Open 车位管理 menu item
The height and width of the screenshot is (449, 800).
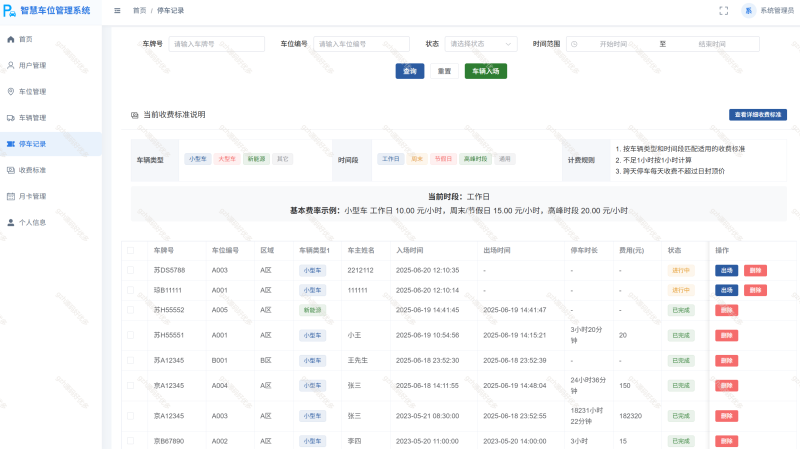pyautogui.click(x=51, y=91)
